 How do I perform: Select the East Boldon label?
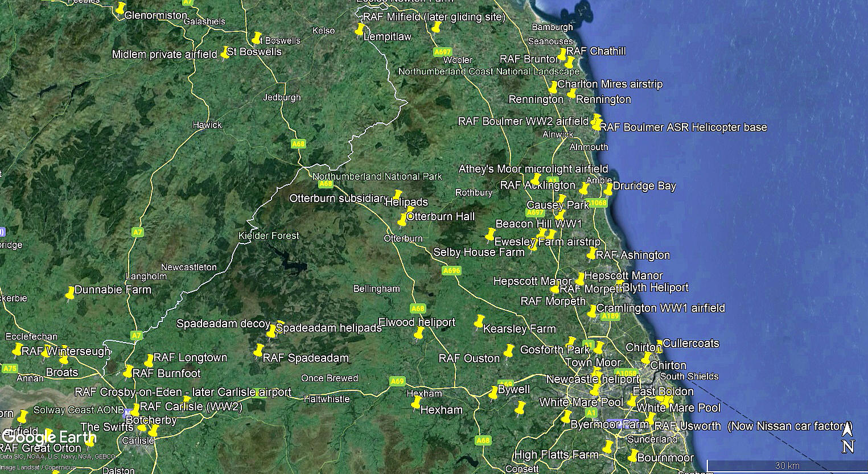663,391
